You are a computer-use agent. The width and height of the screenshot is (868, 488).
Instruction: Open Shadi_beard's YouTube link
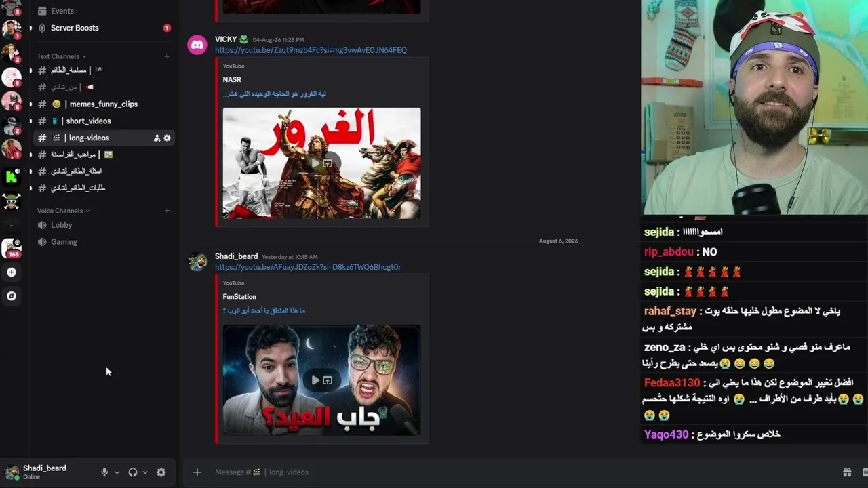click(308, 267)
